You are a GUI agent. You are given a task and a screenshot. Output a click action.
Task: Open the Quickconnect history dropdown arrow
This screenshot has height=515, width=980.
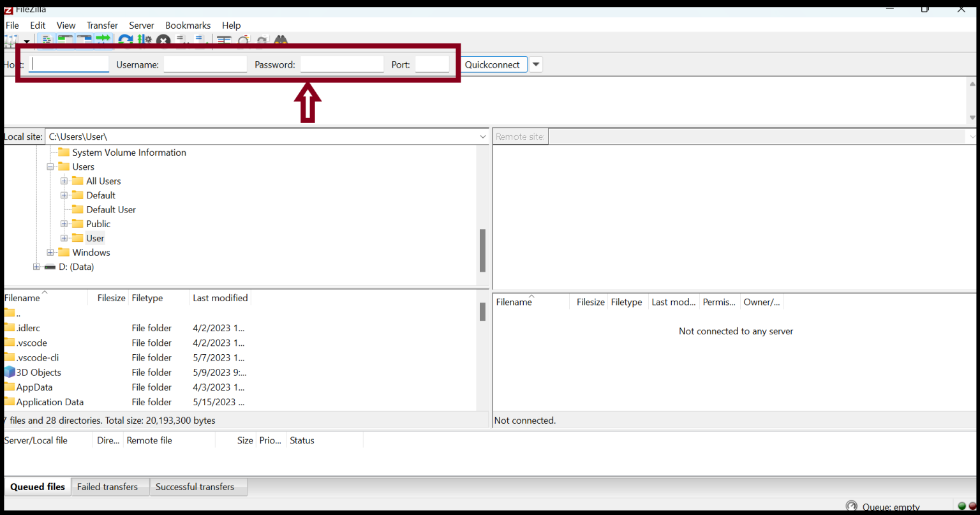pyautogui.click(x=536, y=64)
